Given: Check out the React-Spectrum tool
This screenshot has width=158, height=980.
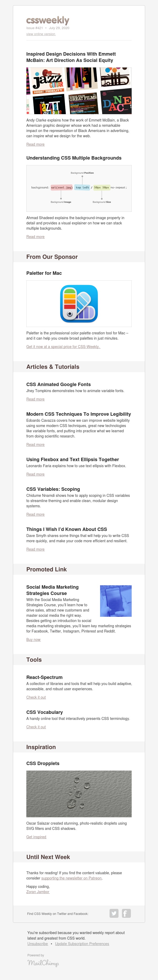Looking at the screenshot, I should [x=36, y=697].
